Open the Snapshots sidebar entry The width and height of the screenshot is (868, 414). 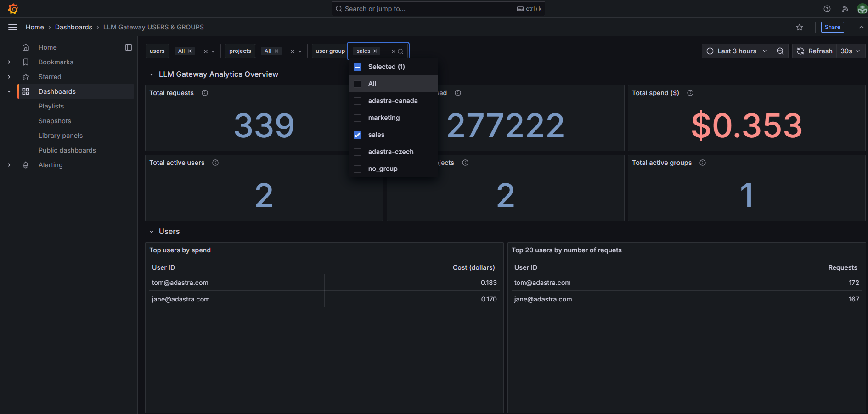(55, 120)
